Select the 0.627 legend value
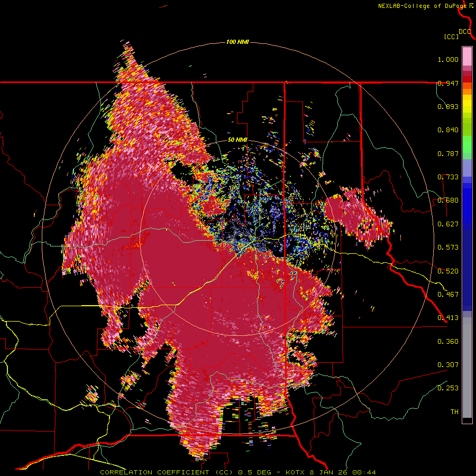 [448, 224]
